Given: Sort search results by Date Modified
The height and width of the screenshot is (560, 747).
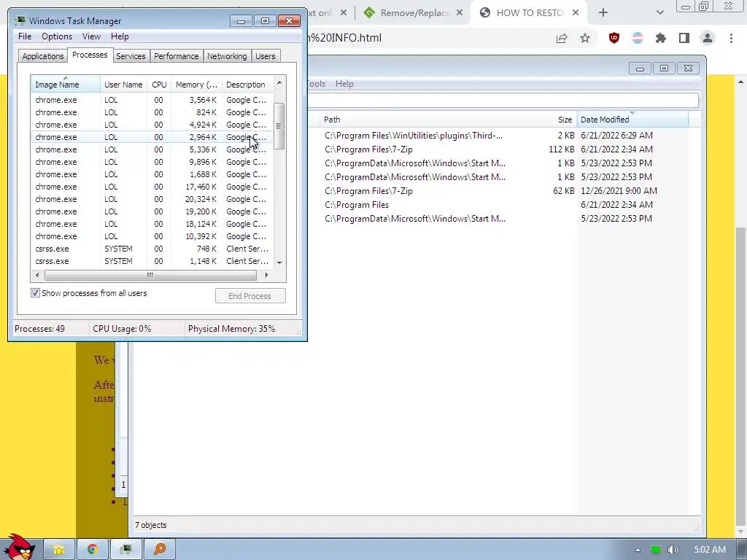Looking at the screenshot, I should (632, 120).
